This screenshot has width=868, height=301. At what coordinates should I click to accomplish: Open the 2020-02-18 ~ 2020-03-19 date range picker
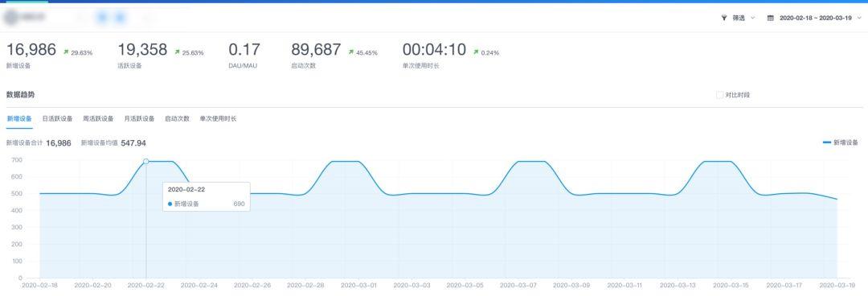(x=815, y=19)
